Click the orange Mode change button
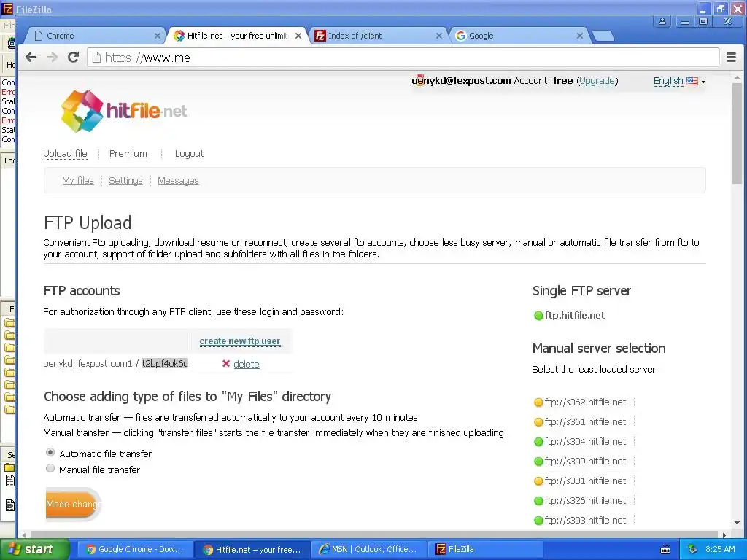 tap(74, 504)
